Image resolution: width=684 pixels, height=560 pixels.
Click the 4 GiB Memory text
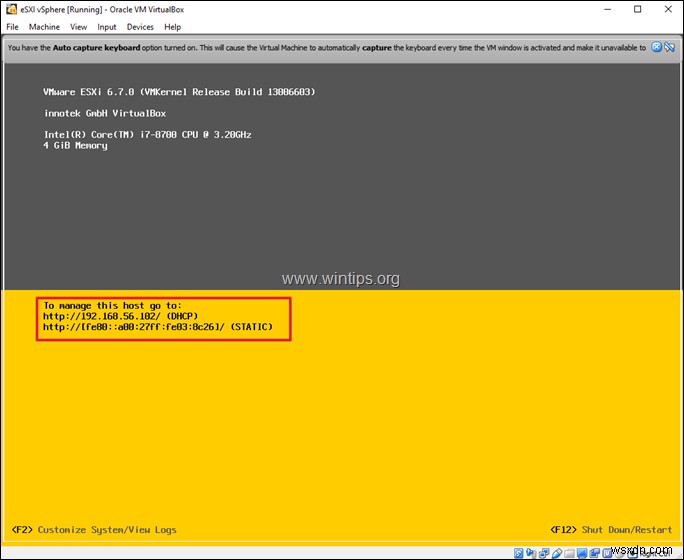75,146
